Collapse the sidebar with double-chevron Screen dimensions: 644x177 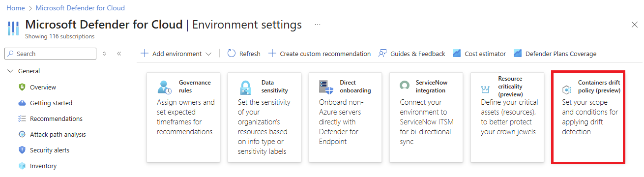tap(119, 54)
